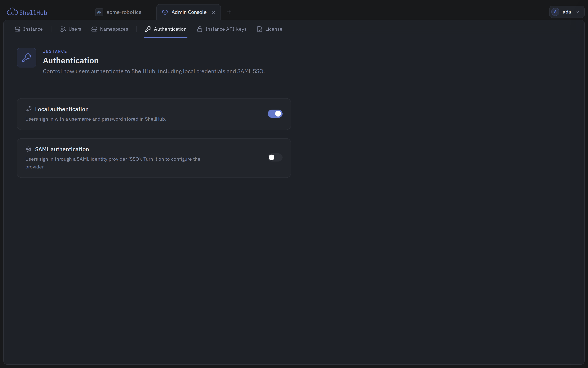Screen dimensions: 588x368
Task: Click the 'SAML identity provider (SSO)' description
Action: [x=113, y=163]
